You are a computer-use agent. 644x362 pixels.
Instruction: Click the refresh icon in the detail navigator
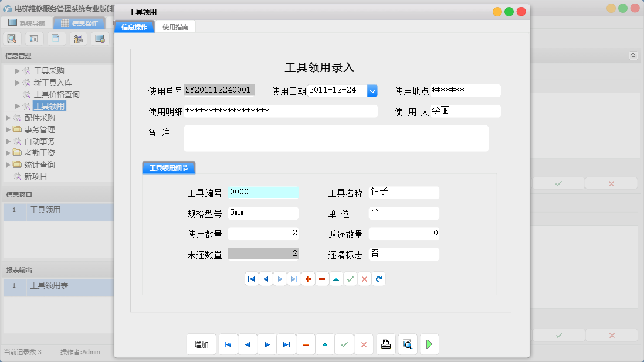(378, 279)
